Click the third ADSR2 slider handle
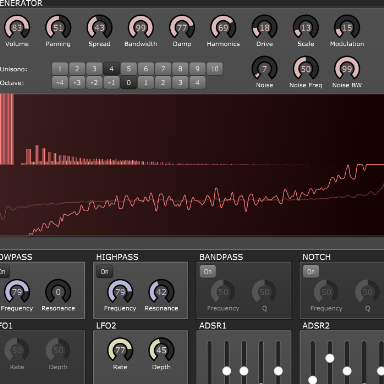This screenshot has width=384, height=384. point(347,371)
